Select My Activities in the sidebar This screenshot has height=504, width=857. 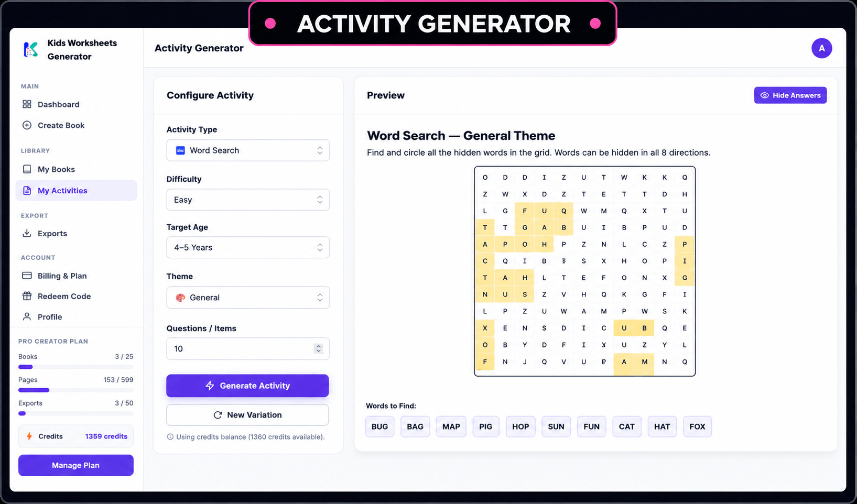click(77, 191)
